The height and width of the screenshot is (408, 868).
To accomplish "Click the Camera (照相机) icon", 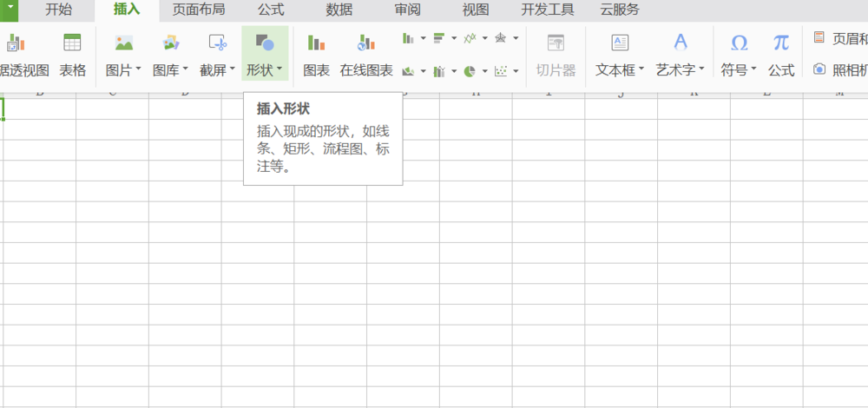I will pyautogui.click(x=819, y=69).
